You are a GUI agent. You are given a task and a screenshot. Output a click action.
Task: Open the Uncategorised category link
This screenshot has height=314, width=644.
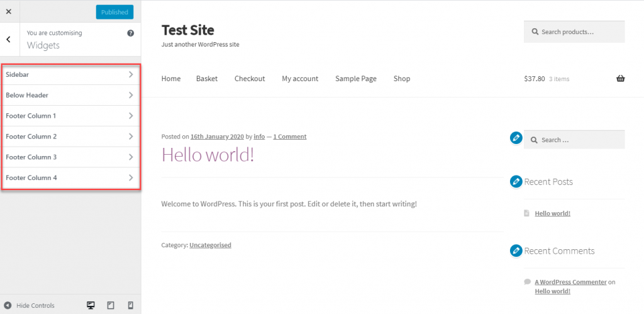[x=210, y=245]
